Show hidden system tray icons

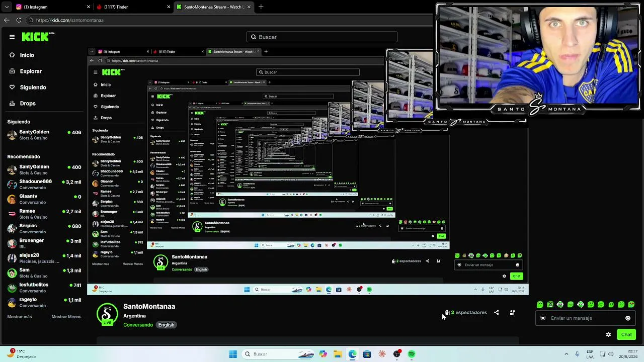(567, 354)
